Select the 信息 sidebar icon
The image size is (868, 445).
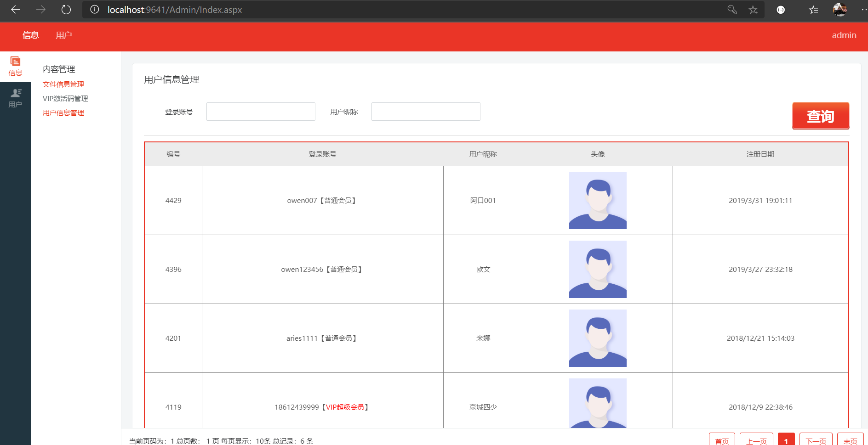(15, 67)
